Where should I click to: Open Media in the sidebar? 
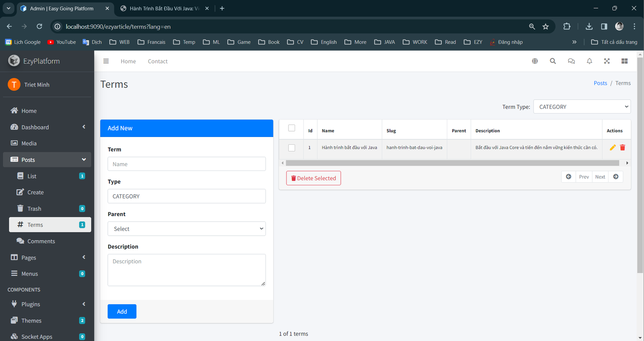(x=47, y=143)
